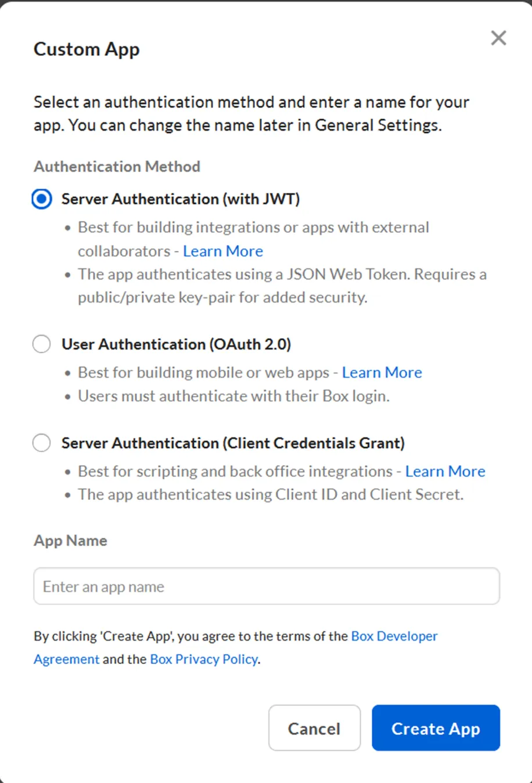This screenshot has width=532, height=783.
Task: Click the 'Server Authentication (Client Credentials Grant)' label text
Action: (233, 443)
